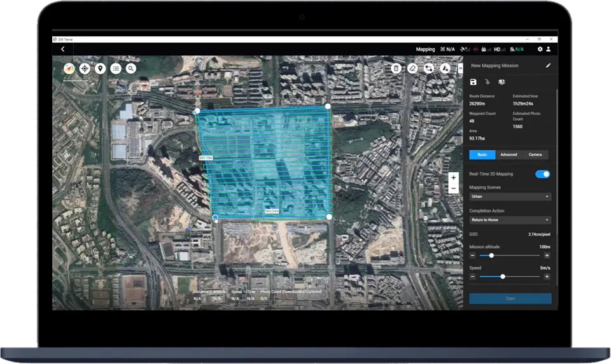Switch to the Advanced tab

click(x=509, y=155)
